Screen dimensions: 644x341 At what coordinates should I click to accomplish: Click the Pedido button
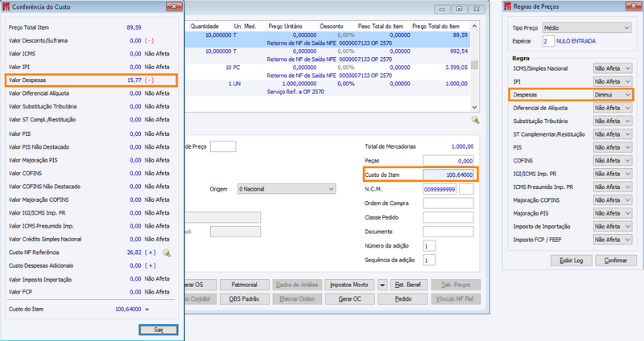[403, 298]
